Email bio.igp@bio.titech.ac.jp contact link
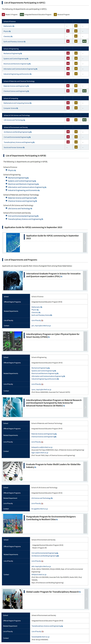The height and width of the screenshot is (644, 91). click(x=40, y=508)
